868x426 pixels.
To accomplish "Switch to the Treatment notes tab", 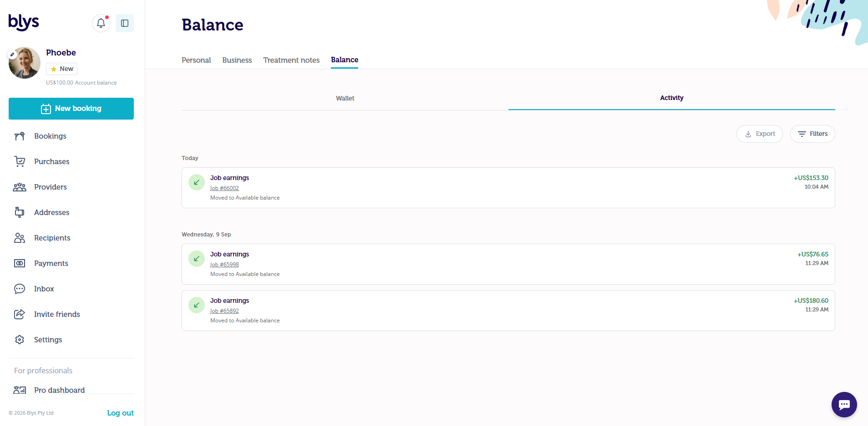I will click(291, 60).
